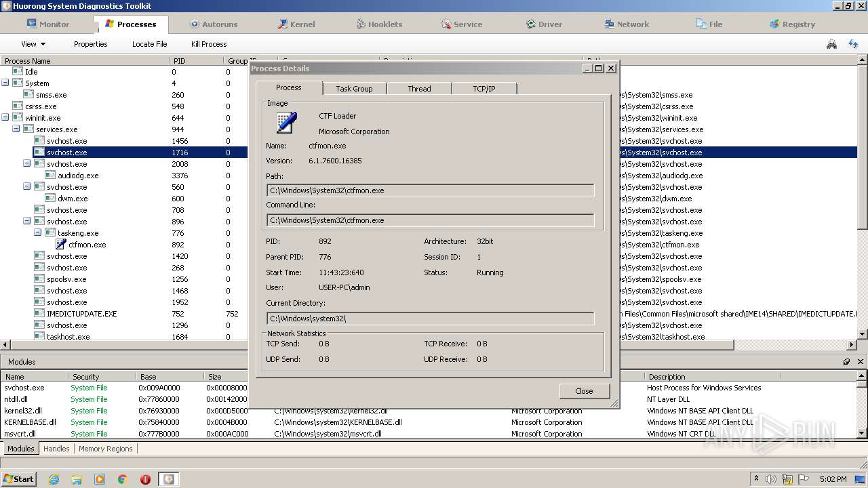This screenshot has width=868, height=488.
Task: Click the Action Center flag tray icon
Action: pos(803,479)
